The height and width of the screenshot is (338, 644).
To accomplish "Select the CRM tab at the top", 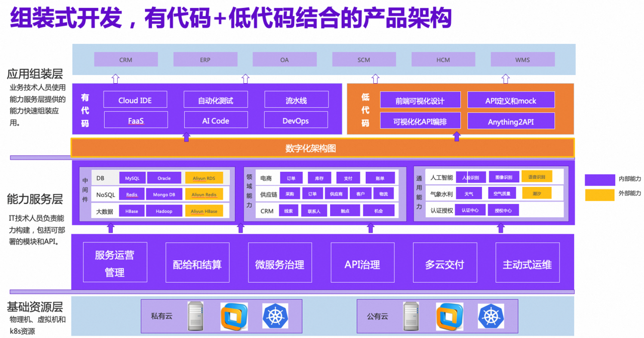I will coord(126,59).
